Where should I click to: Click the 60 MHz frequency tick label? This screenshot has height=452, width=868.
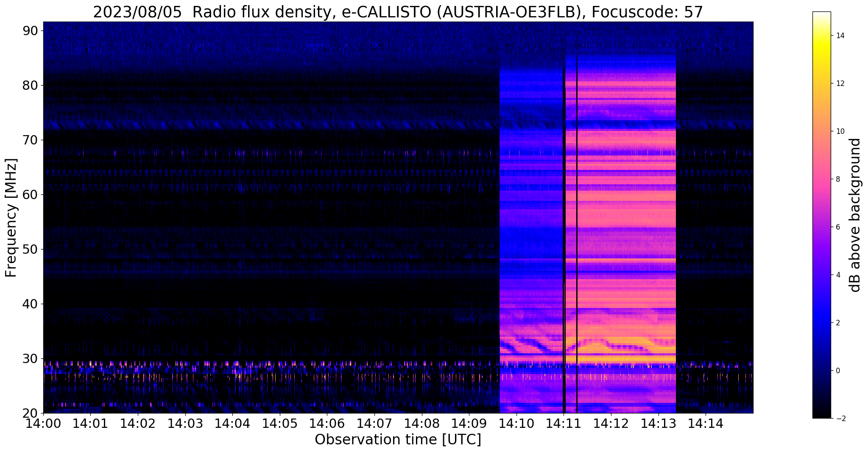[30, 194]
